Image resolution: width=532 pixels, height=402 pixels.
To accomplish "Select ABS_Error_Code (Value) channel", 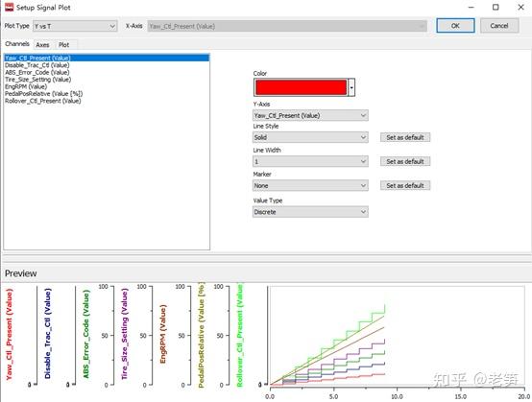I will (37, 72).
